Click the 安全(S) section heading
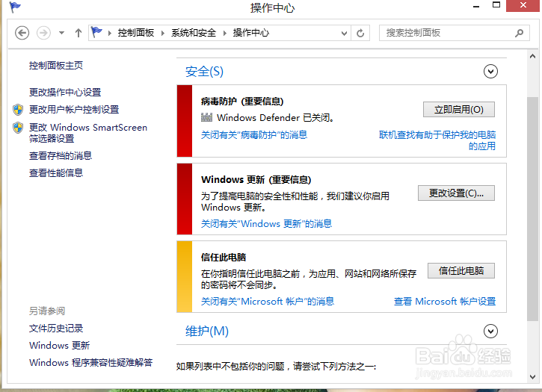This screenshot has height=392, width=542. (x=204, y=72)
